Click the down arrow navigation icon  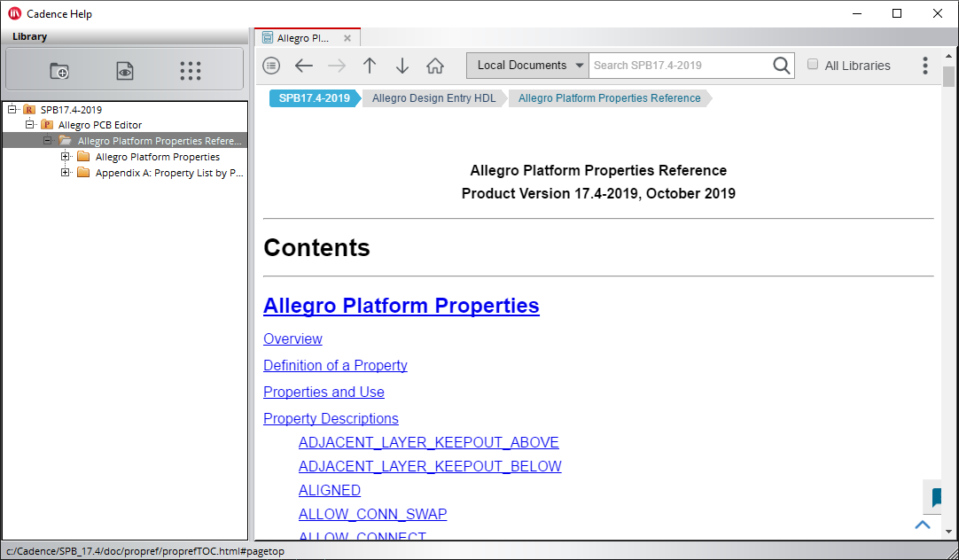pyautogui.click(x=402, y=66)
